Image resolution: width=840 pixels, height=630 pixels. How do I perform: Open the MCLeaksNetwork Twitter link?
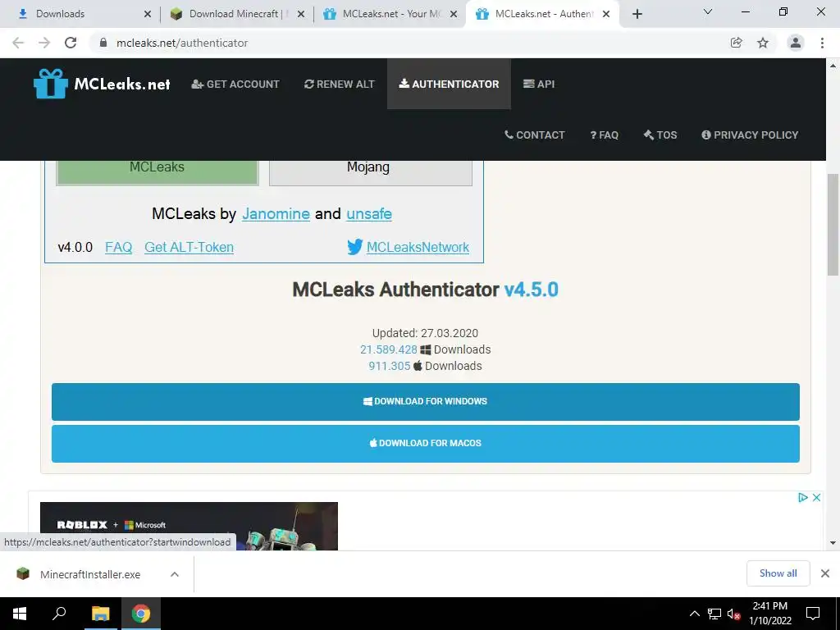point(418,247)
